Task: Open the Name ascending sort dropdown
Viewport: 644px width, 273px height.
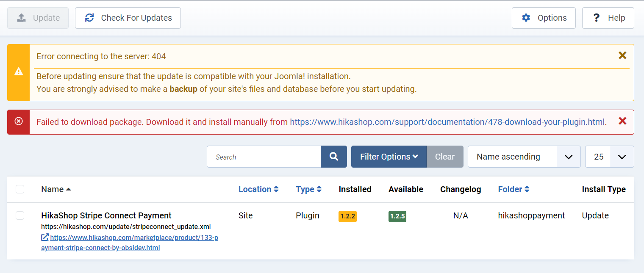Action: [524, 157]
